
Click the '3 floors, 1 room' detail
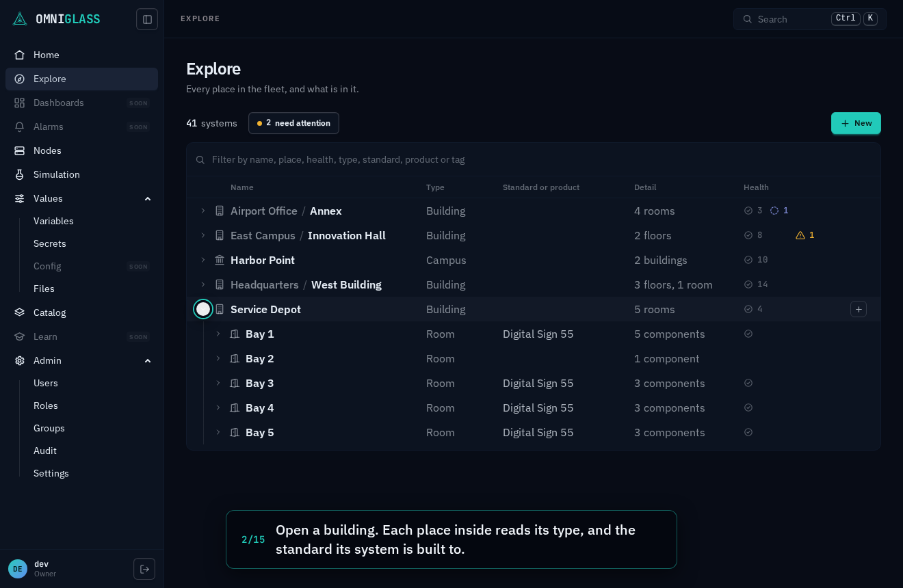click(x=673, y=284)
